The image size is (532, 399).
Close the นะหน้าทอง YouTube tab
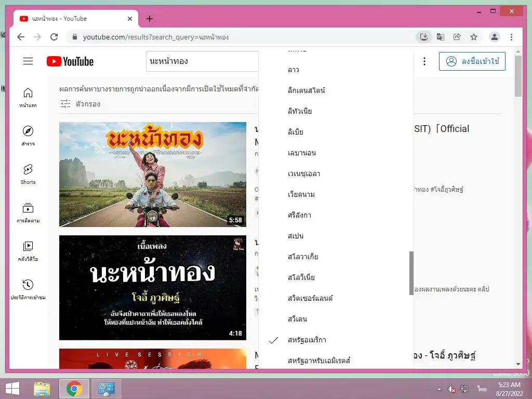[x=129, y=19]
